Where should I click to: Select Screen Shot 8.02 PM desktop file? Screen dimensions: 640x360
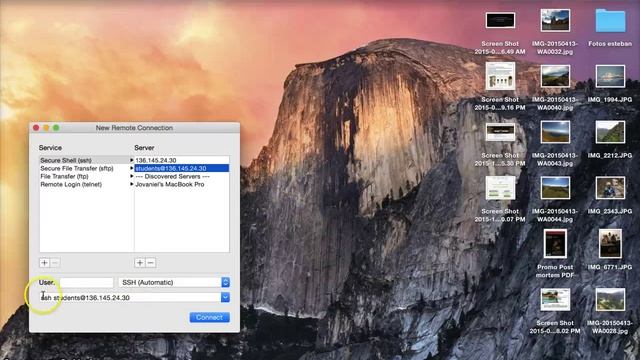tap(555, 299)
